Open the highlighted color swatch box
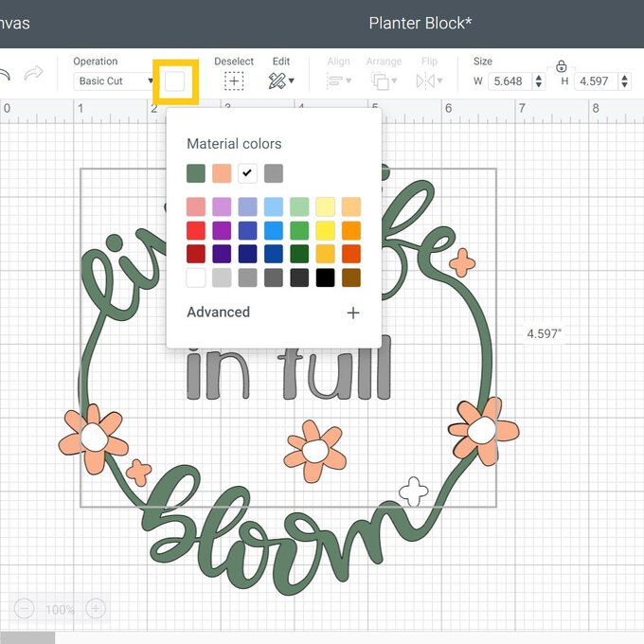This screenshot has height=644, width=644. point(175,81)
